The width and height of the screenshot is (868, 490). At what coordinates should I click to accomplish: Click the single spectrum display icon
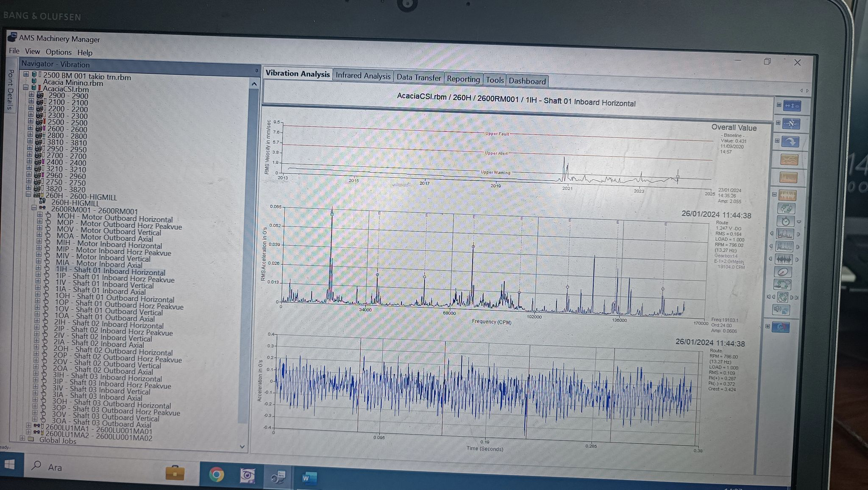(785, 234)
